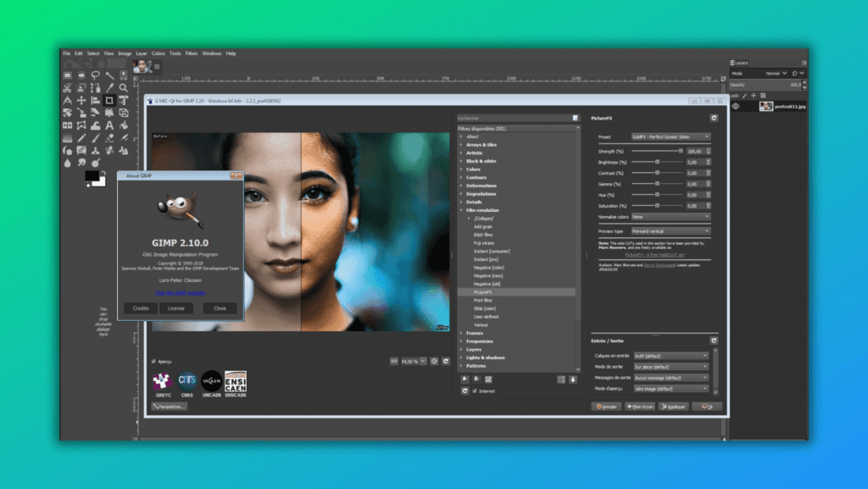The image size is (868, 489).
Task: Select the Free Select lasso tool
Action: tap(95, 75)
